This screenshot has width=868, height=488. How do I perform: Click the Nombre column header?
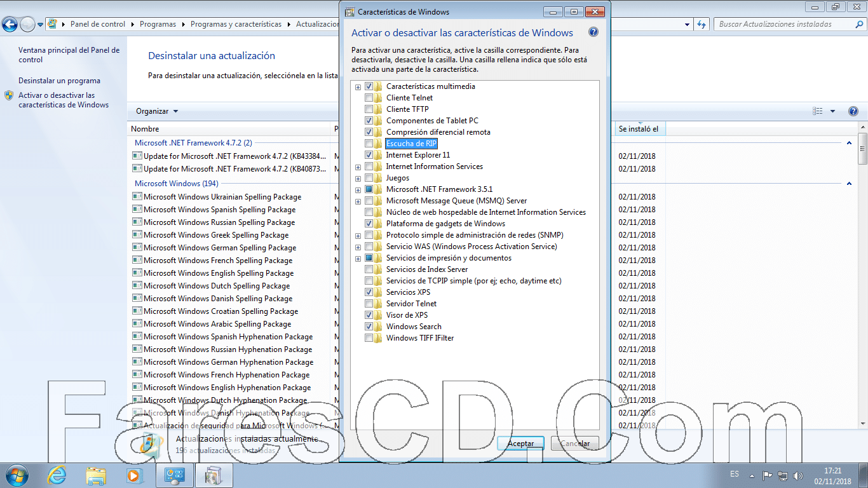pos(229,129)
